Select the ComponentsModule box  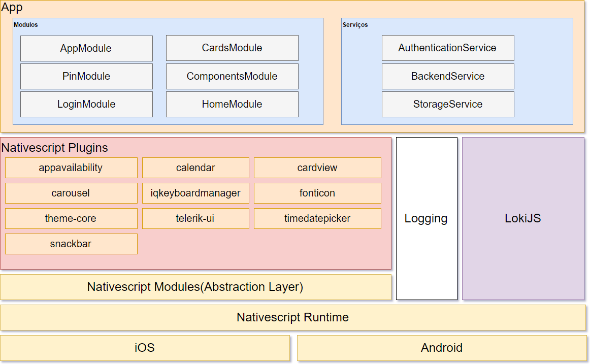(232, 76)
